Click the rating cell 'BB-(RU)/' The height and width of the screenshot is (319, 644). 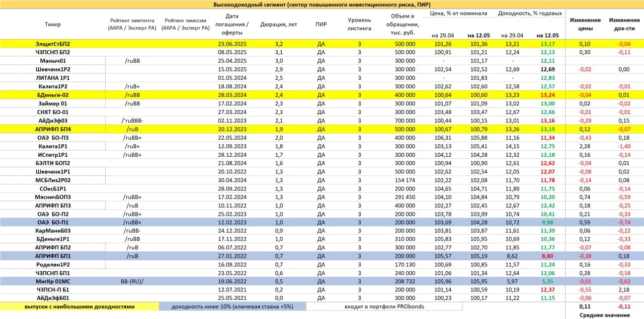(x=132, y=281)
